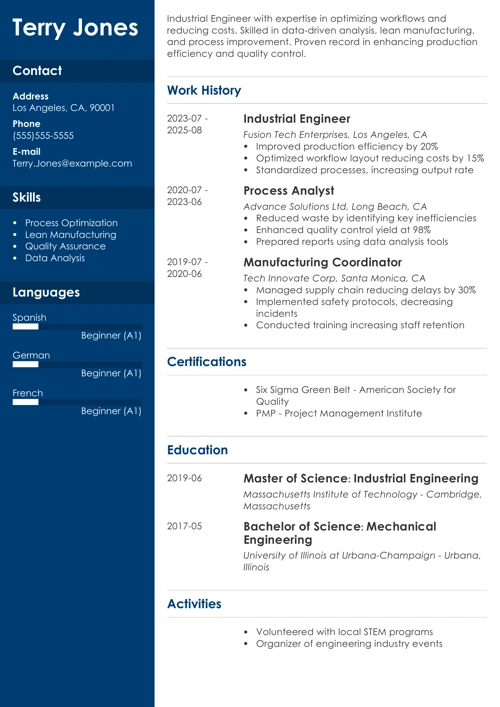Select the Languages section heading

coord(46,293)
